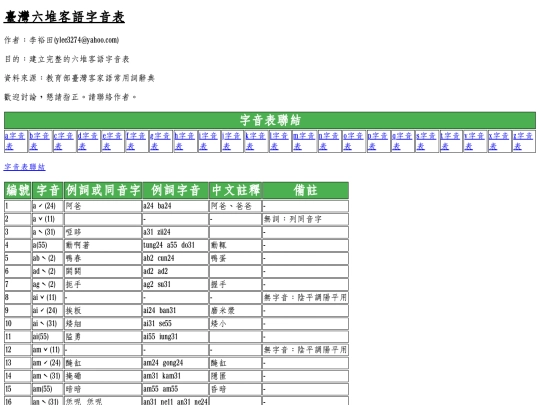Click row number 13 in 編號 column
The height and width of the screenshot is (405, 540).
18,363
